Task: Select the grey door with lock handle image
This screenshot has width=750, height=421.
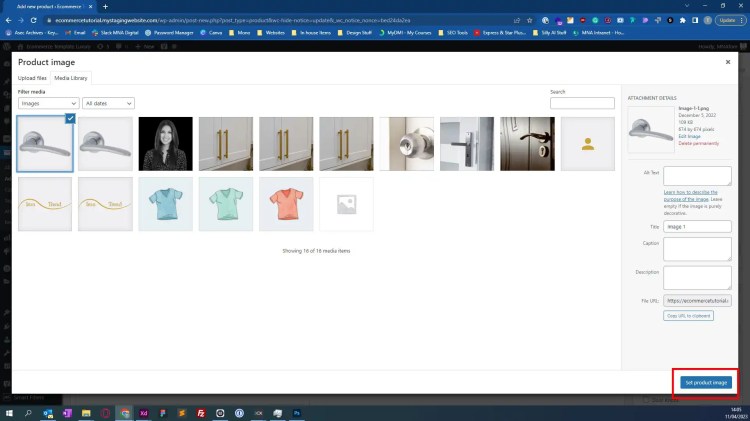Action: (467, 144)
